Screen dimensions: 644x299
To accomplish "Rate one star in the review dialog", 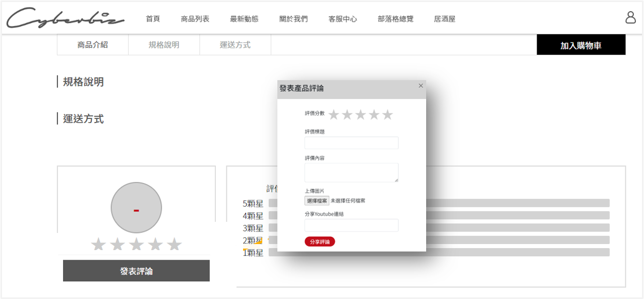I will (334, 115).
